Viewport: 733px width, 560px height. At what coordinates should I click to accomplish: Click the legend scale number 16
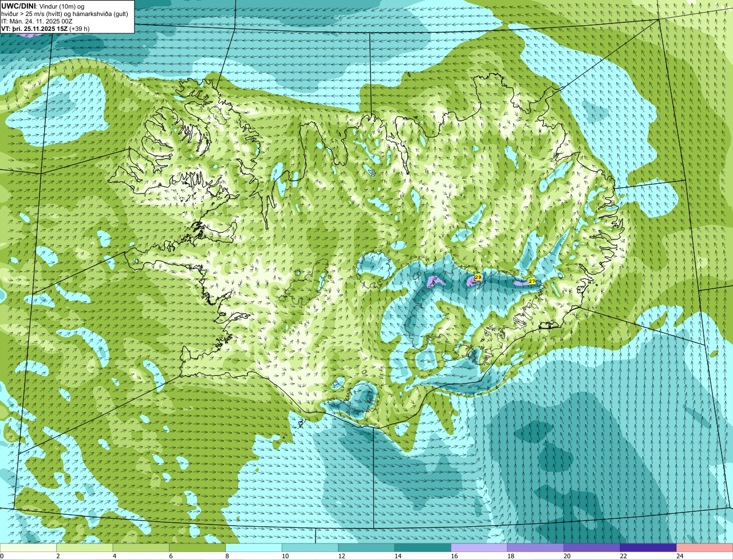pyautogui.click(x=454, y=556)
